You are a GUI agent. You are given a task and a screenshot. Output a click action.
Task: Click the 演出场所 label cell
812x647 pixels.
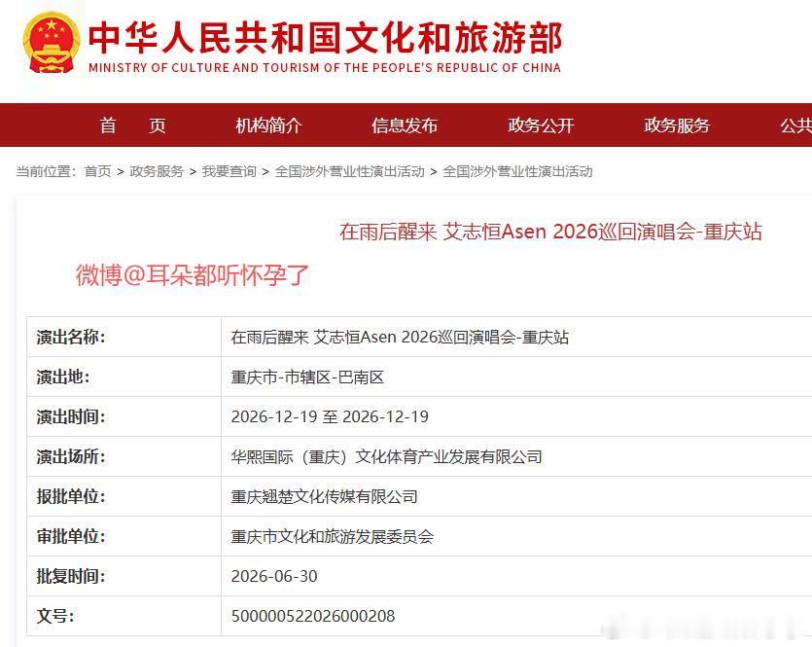[124, 456]
